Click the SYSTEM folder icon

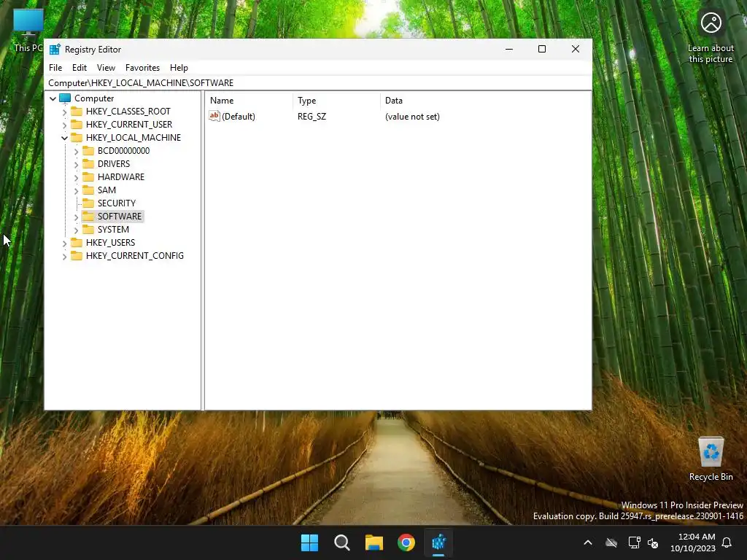88,229
